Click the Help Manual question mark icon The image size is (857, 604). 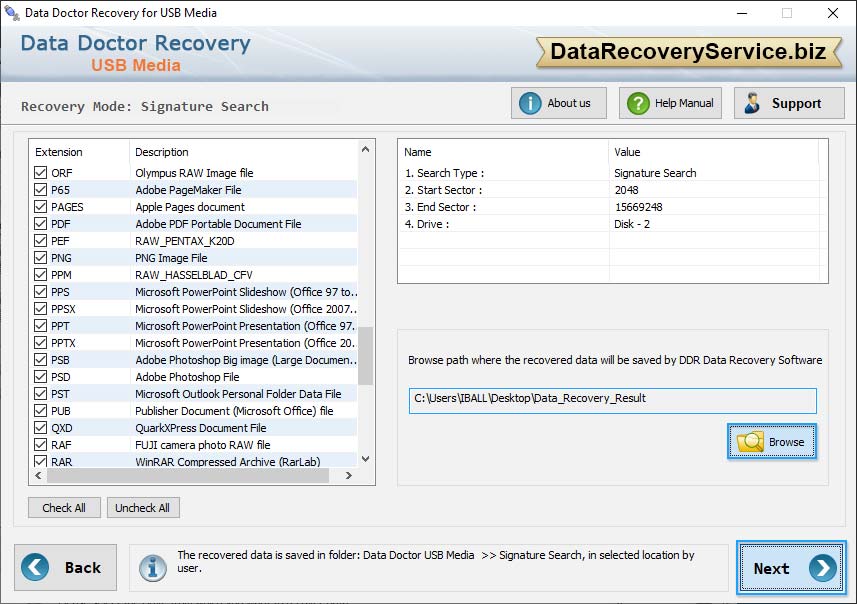(x=638, y=103)
